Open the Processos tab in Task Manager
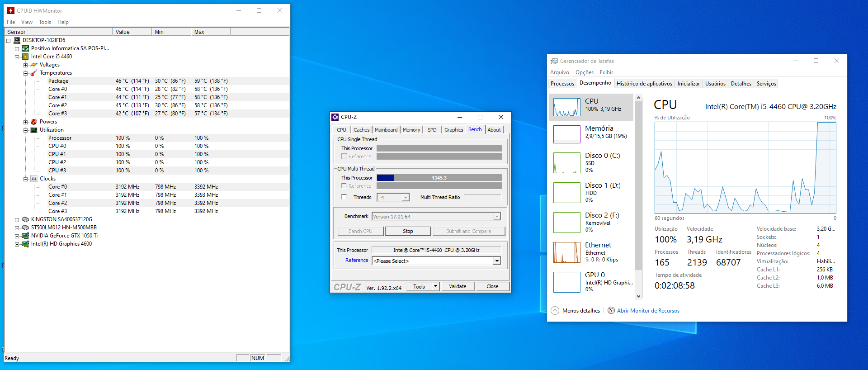 [562, 84]
